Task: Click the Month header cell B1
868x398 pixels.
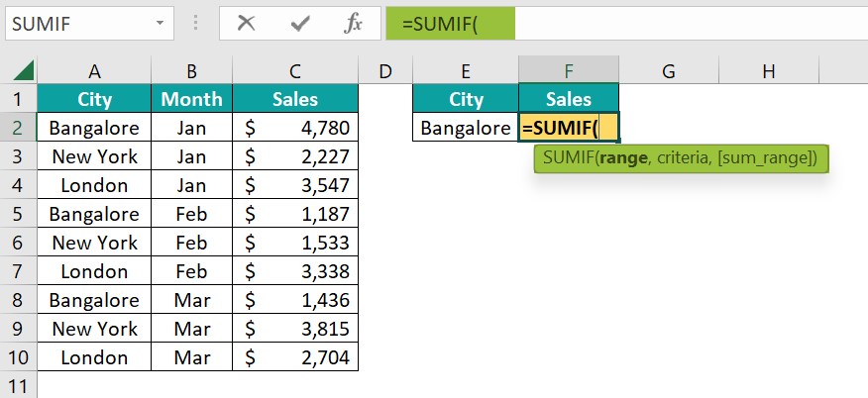Action: click(191, 99)
